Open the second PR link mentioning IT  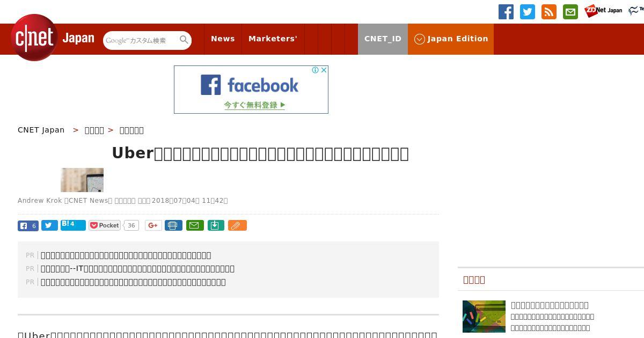click(137, 269)
